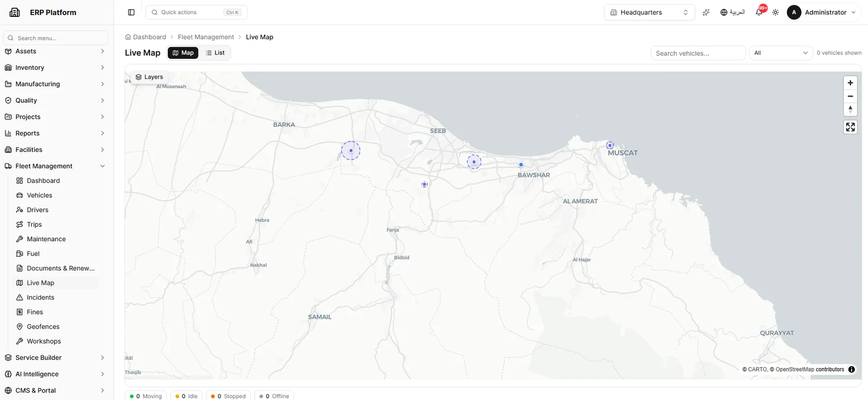The width and height of the screenshot is (868, 400).
Task: Expand the Quality menu section
Action: click(x=55, y=100)
